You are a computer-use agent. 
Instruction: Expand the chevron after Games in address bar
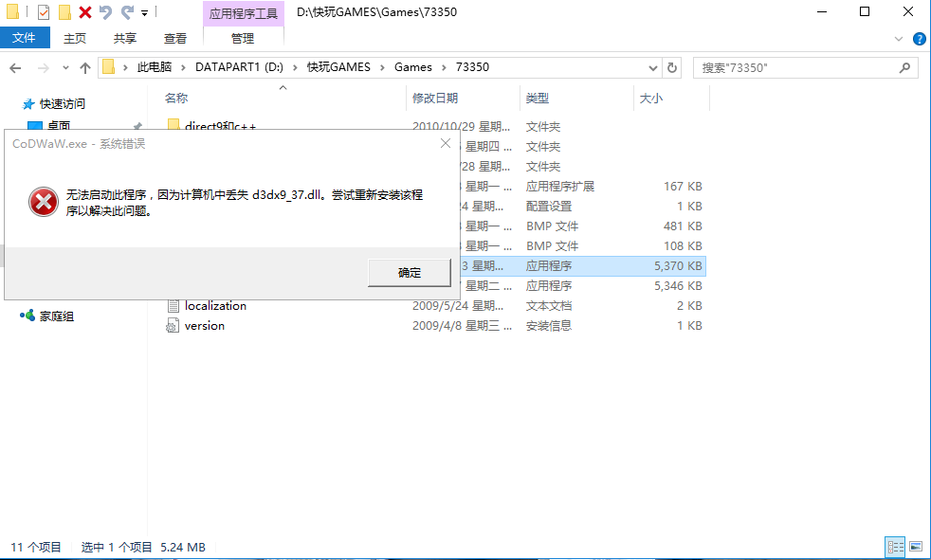coord(444,67)
